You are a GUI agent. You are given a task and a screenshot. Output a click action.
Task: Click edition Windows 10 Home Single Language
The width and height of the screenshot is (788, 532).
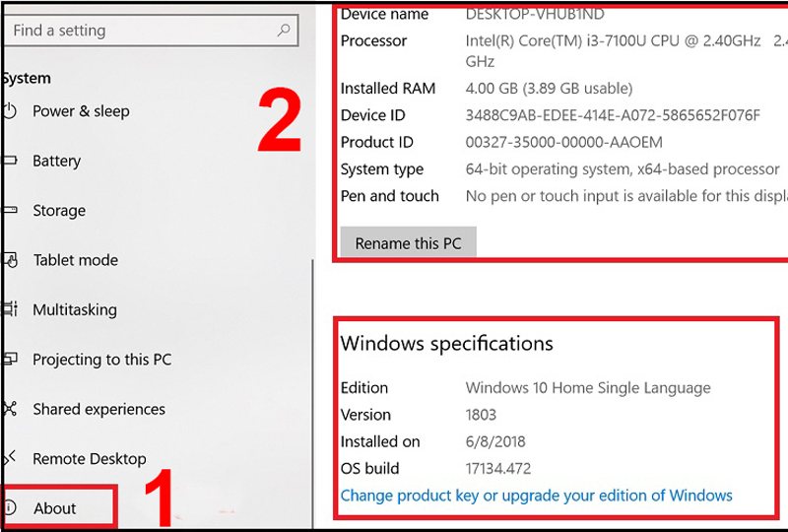(588, 388)
